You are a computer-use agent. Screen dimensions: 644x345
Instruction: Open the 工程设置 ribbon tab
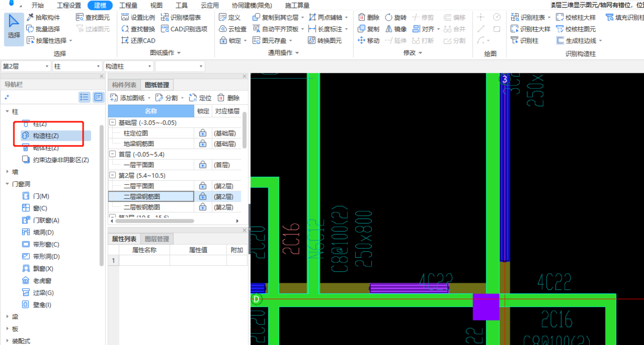[x=69, y=5]
